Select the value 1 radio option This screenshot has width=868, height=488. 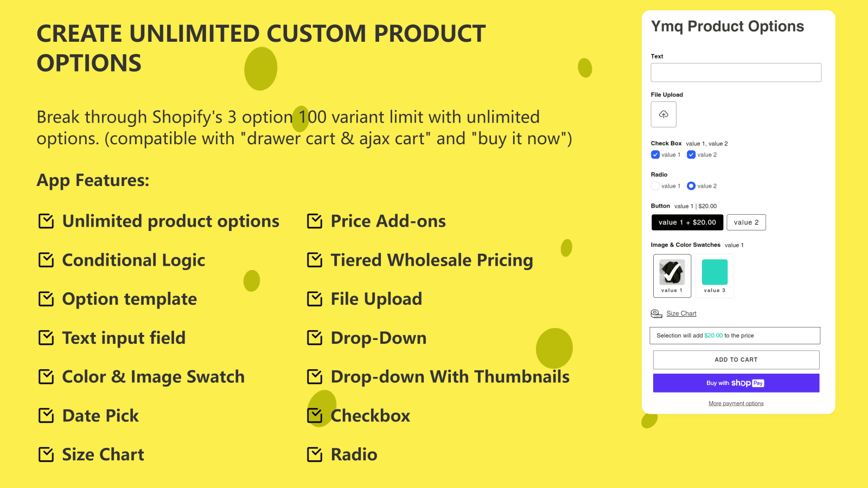(x=655, y=186)
